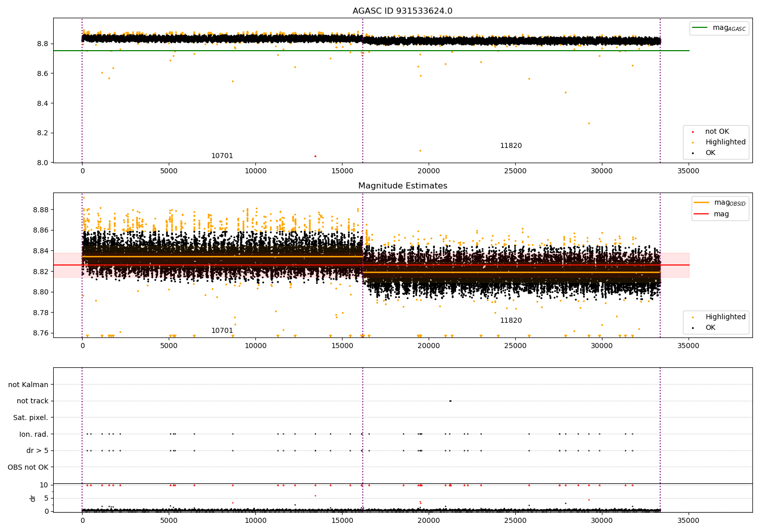This screenshot has width=760, height=532.
Task: Click the 8.80 y-axis tick label
Action: tap(41, 292)
